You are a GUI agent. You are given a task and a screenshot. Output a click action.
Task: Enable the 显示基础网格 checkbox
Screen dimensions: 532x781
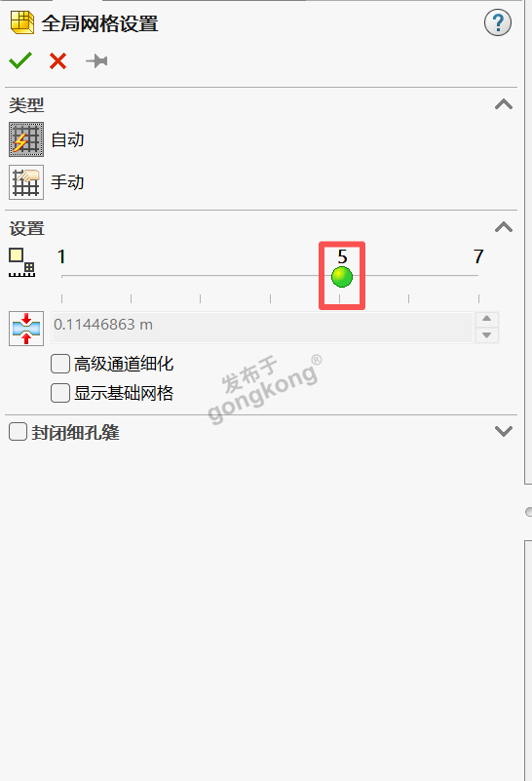click(60, 393)
